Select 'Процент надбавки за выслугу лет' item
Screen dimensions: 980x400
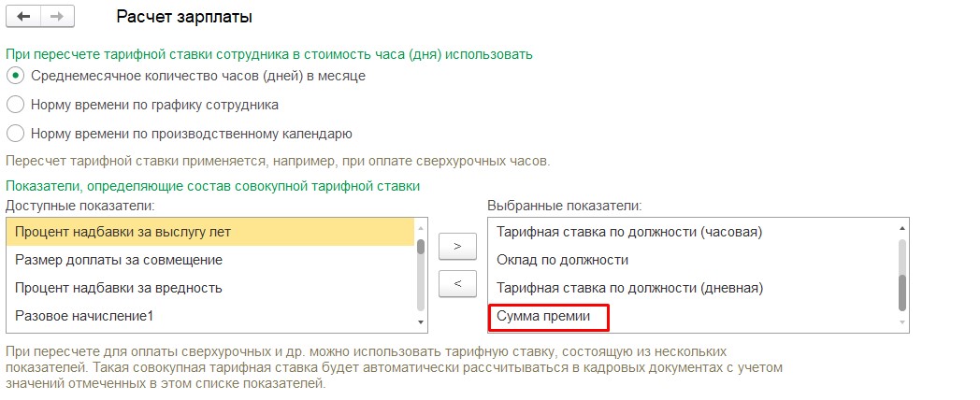click(x=122, y=232)
